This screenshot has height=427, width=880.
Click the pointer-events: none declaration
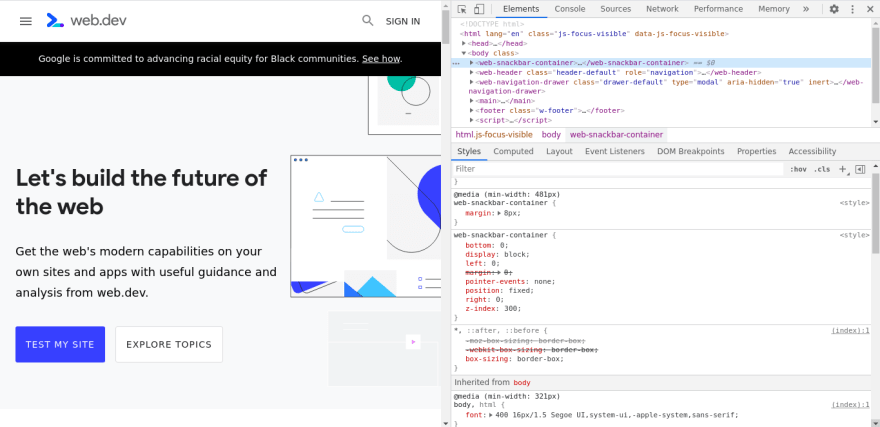click(x=510, y=282)
